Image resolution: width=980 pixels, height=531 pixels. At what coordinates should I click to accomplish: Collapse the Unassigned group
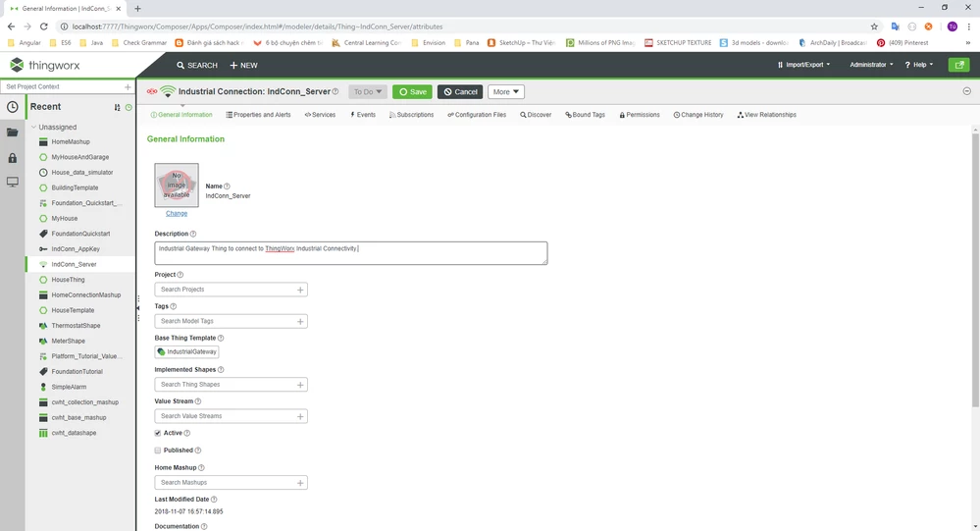pyautogui.click(x=33, y=127)
